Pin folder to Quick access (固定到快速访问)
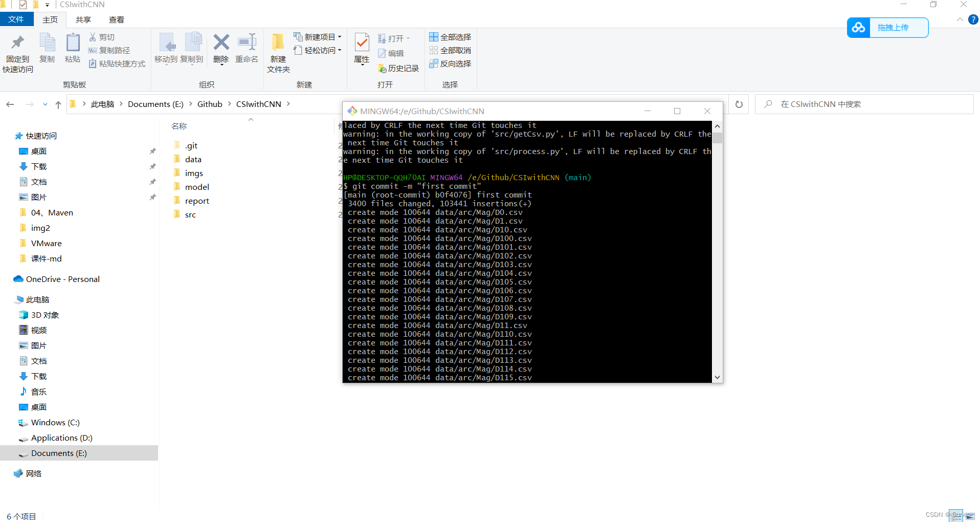Screen dimensions: 980x522 (18, 54)
